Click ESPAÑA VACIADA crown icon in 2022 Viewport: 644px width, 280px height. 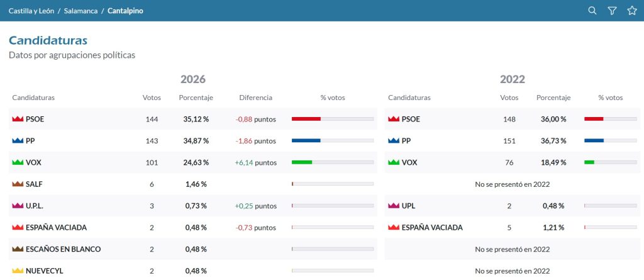tap(394, 227)
